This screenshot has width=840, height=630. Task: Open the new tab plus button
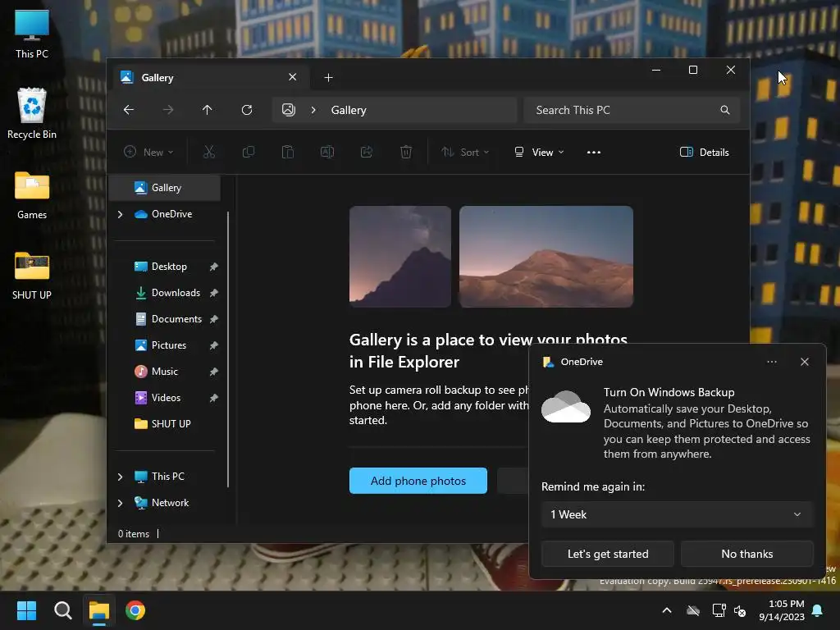coord(328,78)
